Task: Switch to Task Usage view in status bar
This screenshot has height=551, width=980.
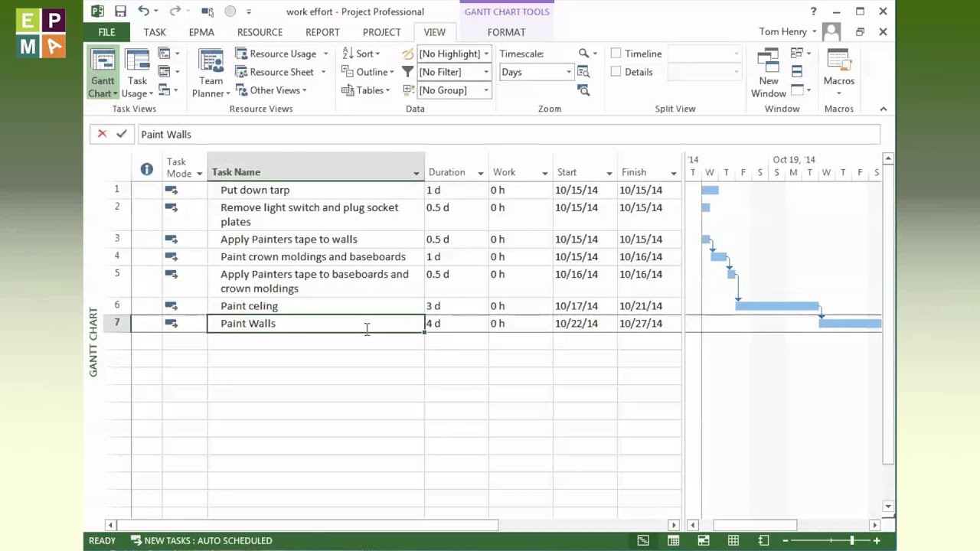Action: click(673, 540)
